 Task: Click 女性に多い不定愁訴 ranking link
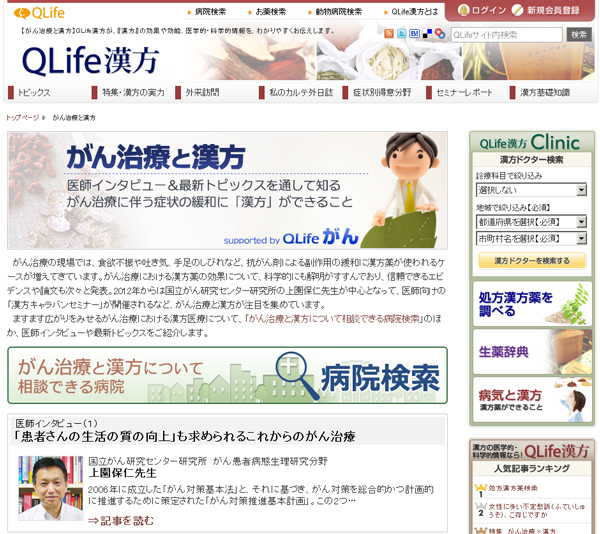coord(536,511)
